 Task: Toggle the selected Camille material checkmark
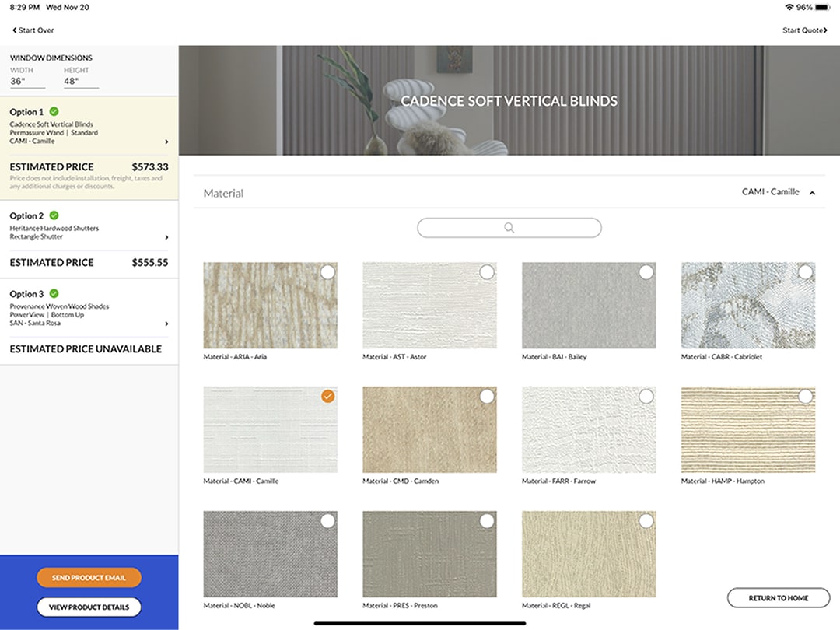coord(328,397)
